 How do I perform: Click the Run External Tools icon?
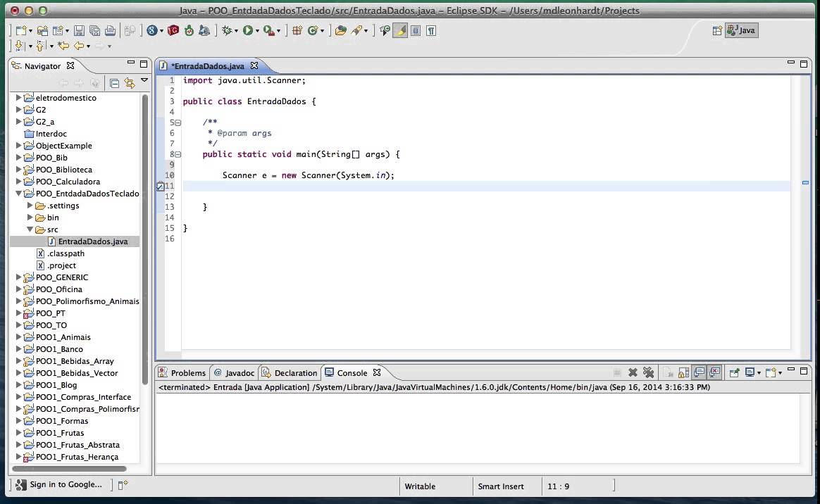(269, 31)
